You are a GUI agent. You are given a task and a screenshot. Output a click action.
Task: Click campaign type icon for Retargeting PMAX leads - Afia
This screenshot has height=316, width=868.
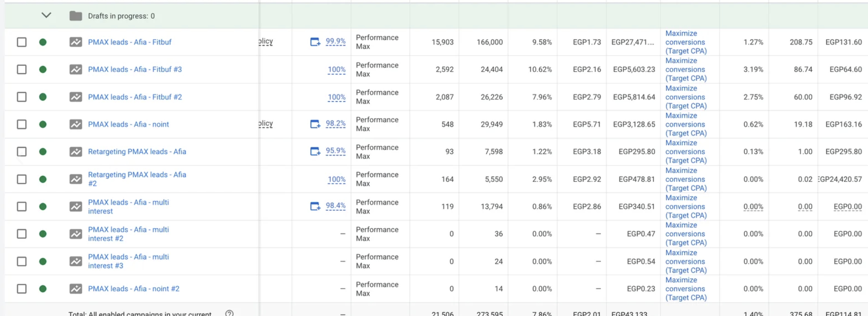pyautogui.click(x=75, y=152)
